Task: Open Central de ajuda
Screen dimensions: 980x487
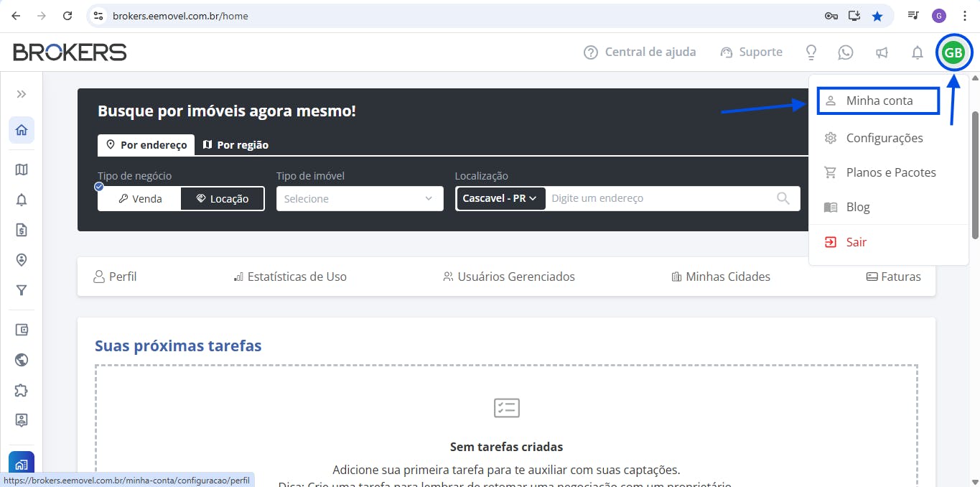Action: tap(640, 52)
